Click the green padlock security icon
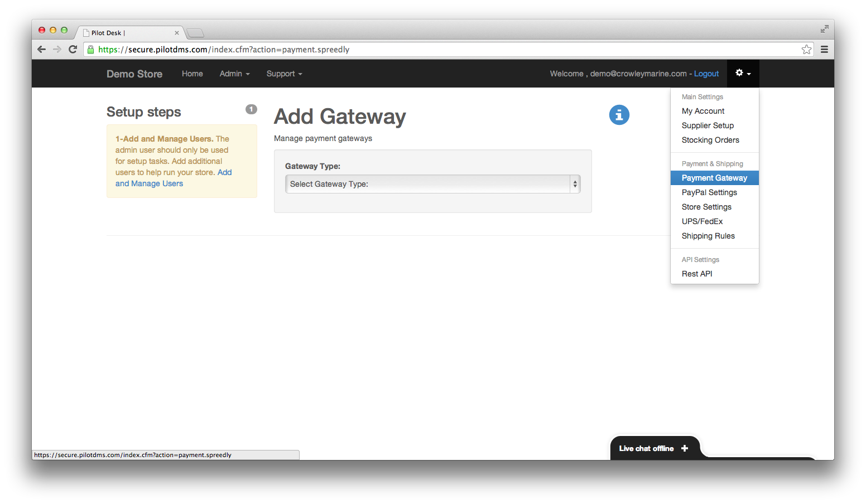The height and width of the screenshot is (504, 866). [x=90, y=49]
